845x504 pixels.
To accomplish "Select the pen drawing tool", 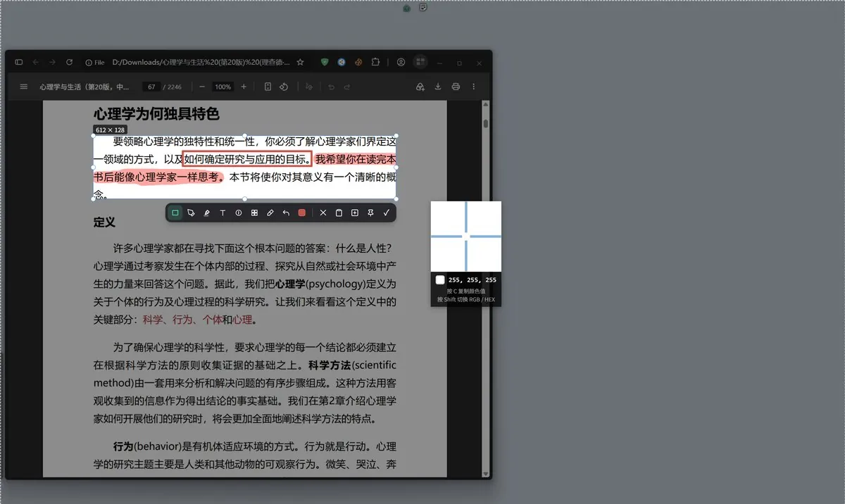I will (191, 213).
